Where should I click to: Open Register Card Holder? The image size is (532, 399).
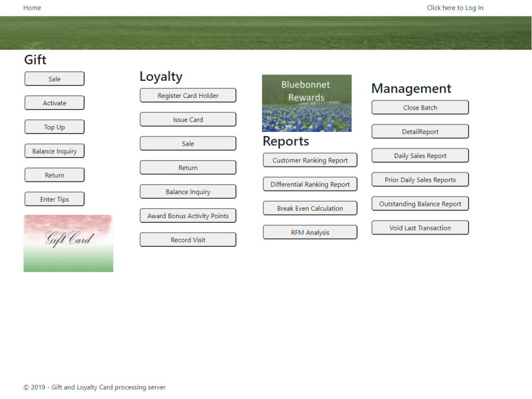tap(188, 95)
